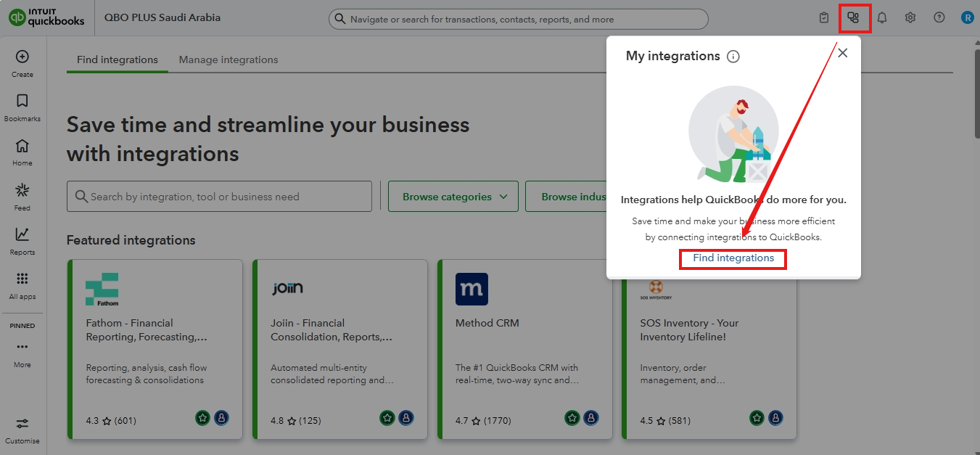Go to Home in left sidebar
The width and height of the screenshot is (980, 455).
tap(22, 146)
